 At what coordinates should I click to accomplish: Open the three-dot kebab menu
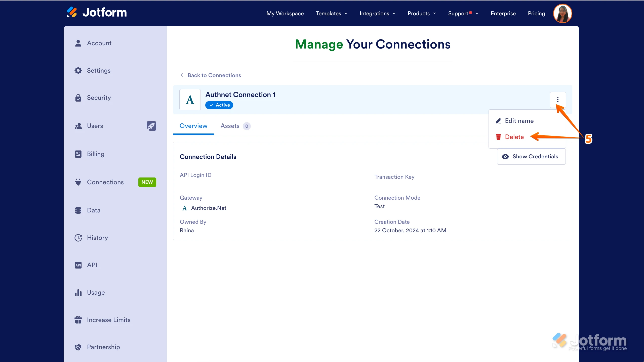(x=558, y=100)
